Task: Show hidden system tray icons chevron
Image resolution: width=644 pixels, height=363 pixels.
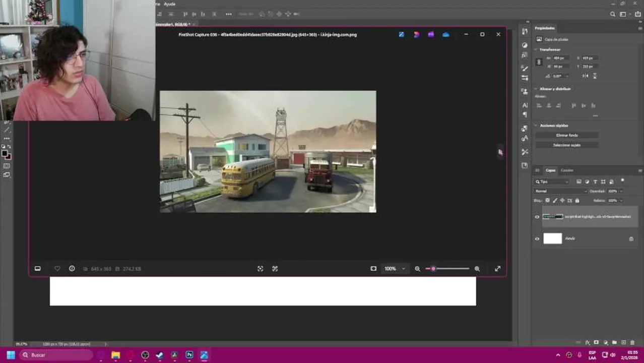Action: [x=558, y=355]
